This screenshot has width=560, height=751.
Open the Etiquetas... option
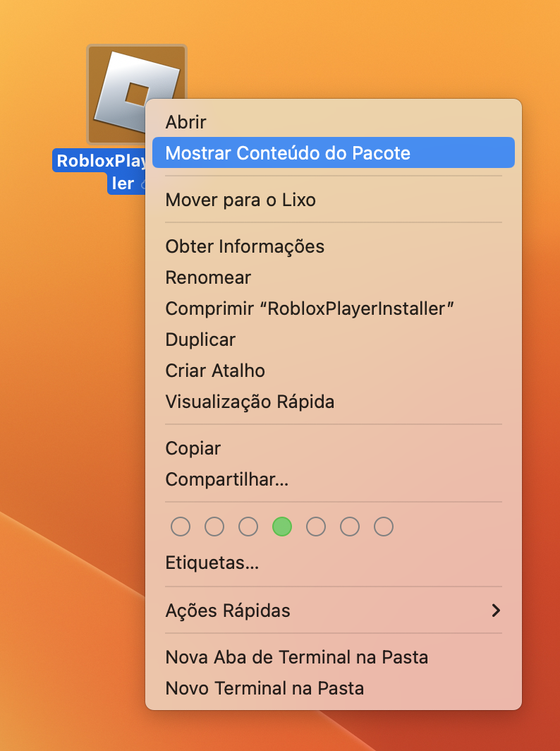(x=333, y=563)
